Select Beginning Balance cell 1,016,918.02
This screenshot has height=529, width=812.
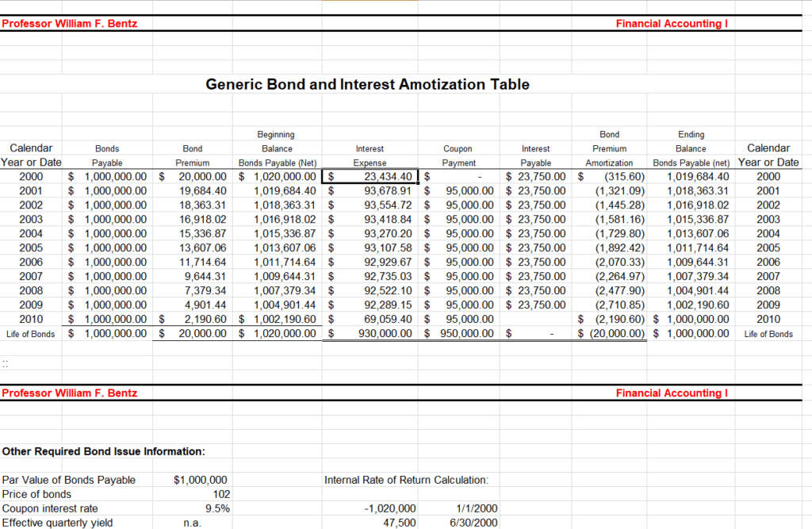[x=277, y=220]
